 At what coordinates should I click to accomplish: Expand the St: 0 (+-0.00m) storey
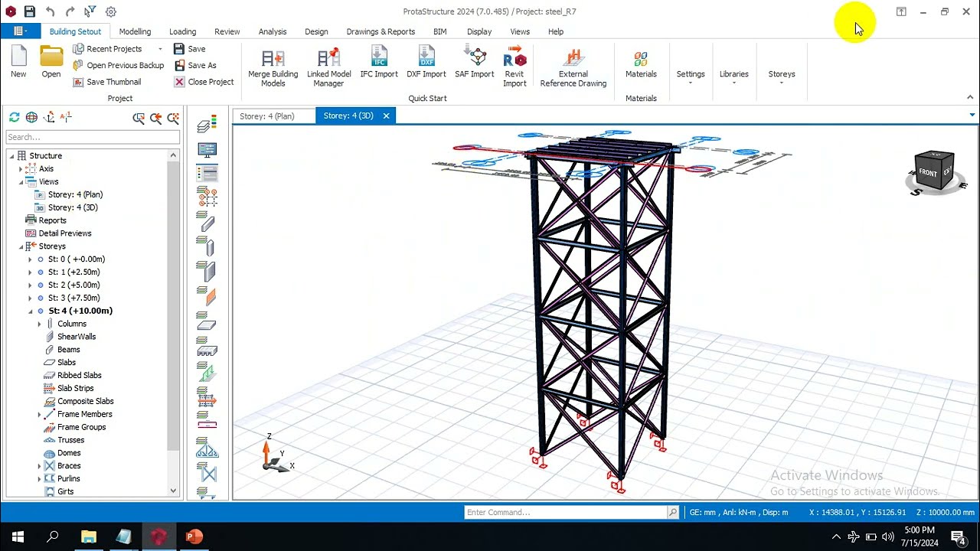tap(31, 259)
